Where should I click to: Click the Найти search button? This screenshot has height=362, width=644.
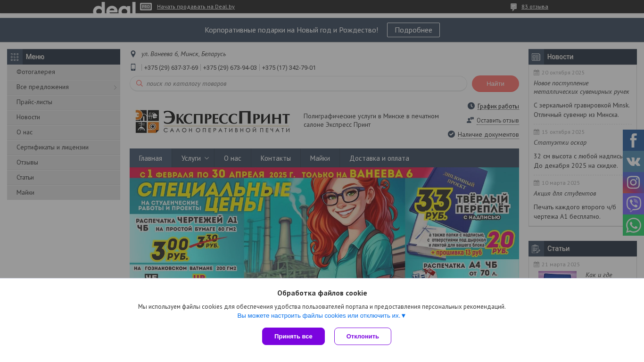tap(495, 83)
